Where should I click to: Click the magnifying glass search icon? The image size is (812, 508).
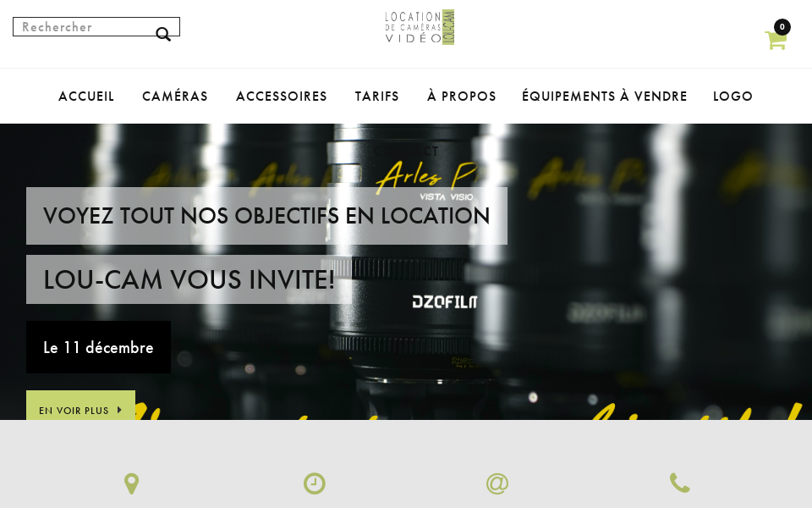[163, 34]
